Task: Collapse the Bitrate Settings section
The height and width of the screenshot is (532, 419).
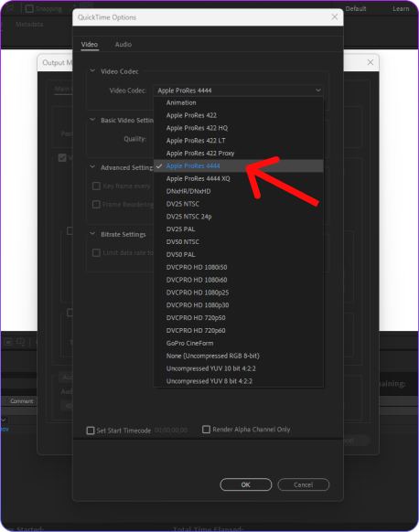Action: [92, 234]
